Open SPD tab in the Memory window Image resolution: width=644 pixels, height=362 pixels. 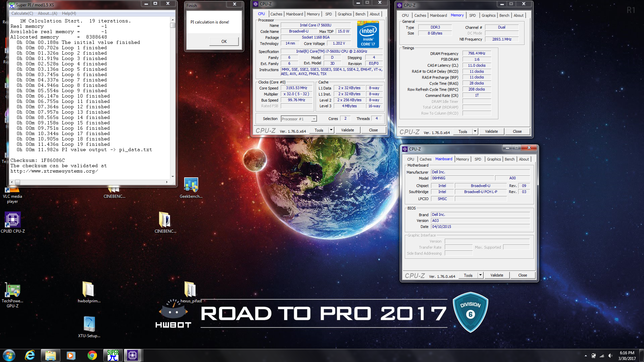472,15
